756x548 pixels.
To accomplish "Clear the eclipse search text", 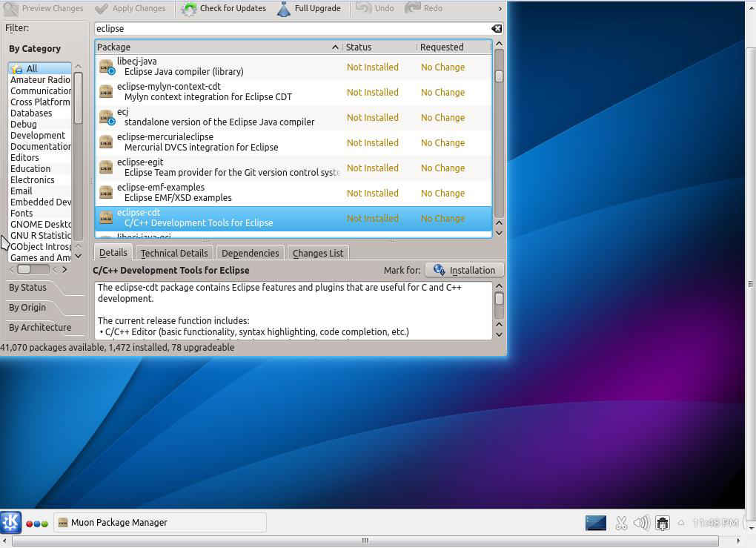I will (x=496, y=29).
